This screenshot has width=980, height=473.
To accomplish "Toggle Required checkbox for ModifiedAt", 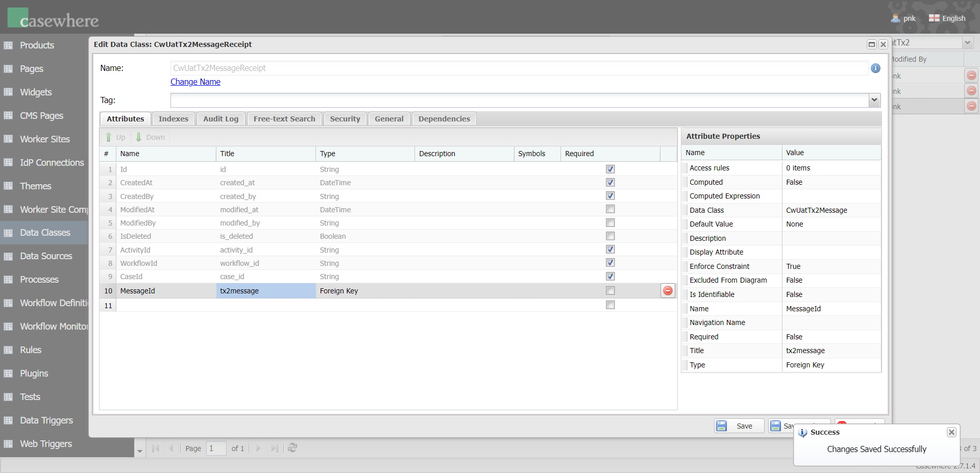I will tap(610, 209).
